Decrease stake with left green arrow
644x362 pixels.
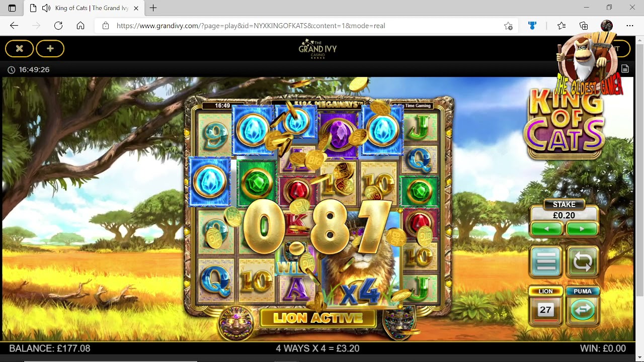(x=546, y=229)
